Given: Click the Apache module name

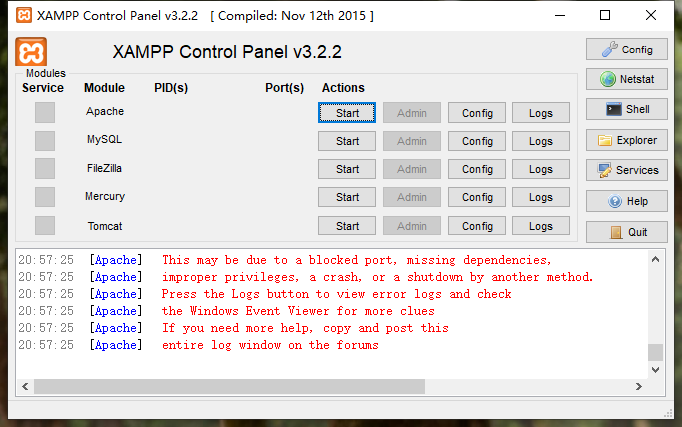Looking at the screenshot, I should pos(105,111).
